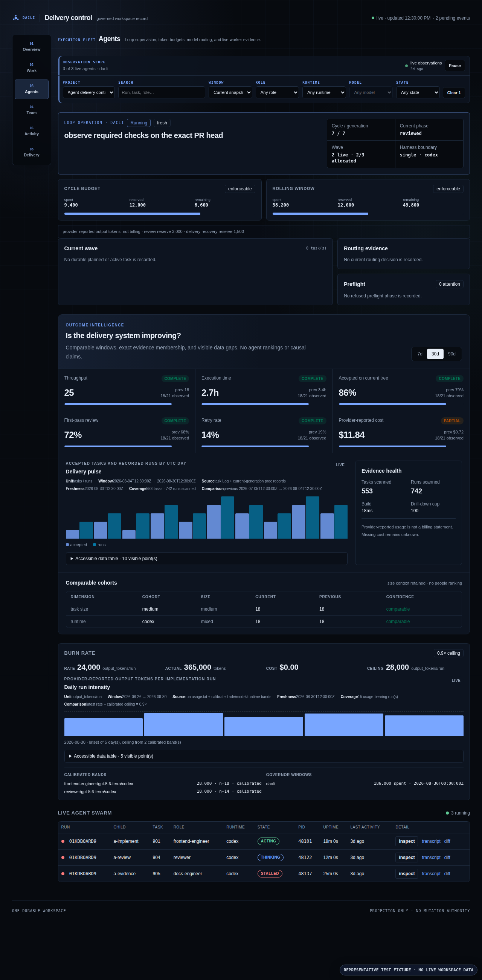Open transcript for a-evidence run
The height and width of the screenshot is (980, 482).
(431, 873)
